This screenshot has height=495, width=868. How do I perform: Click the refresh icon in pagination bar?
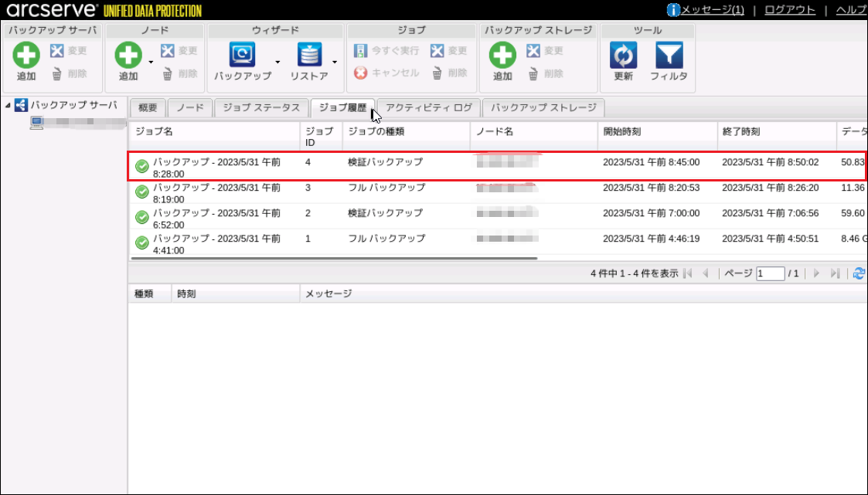(x=858, y=273)
